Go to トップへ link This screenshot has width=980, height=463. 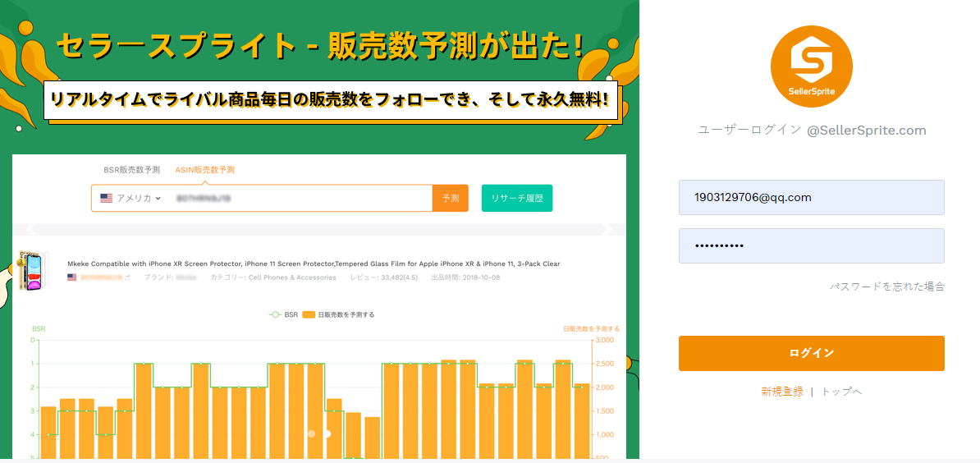point(841,392)
